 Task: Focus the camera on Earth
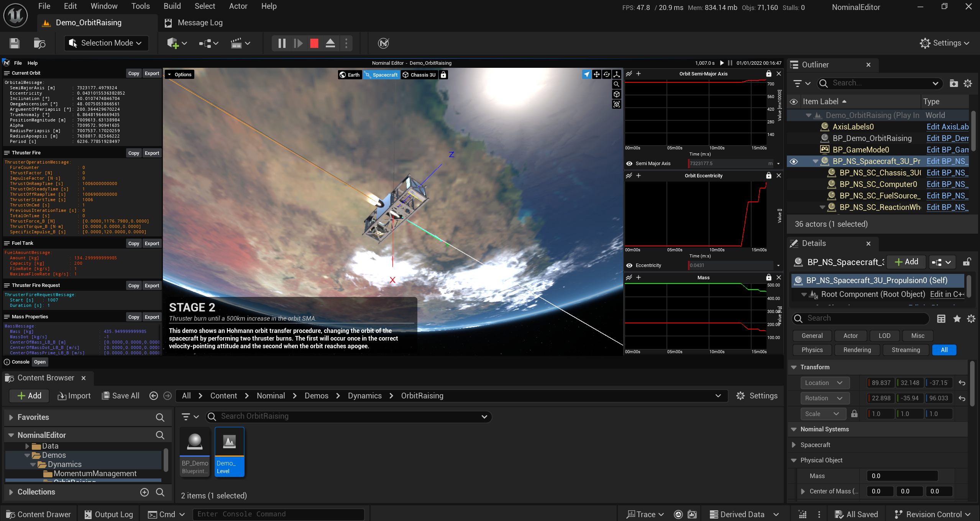tap(350, 75)
